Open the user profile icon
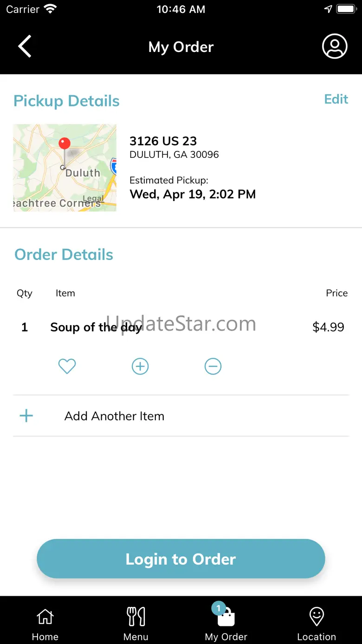Viewport: 362px width, 644px height. [x=335, y=46]
